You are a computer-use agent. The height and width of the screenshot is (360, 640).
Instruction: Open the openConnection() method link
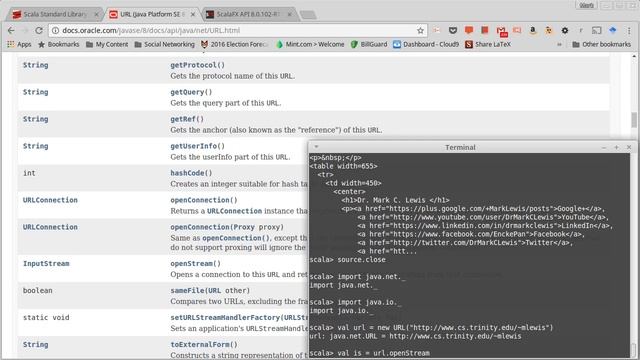tap(204, 200)
